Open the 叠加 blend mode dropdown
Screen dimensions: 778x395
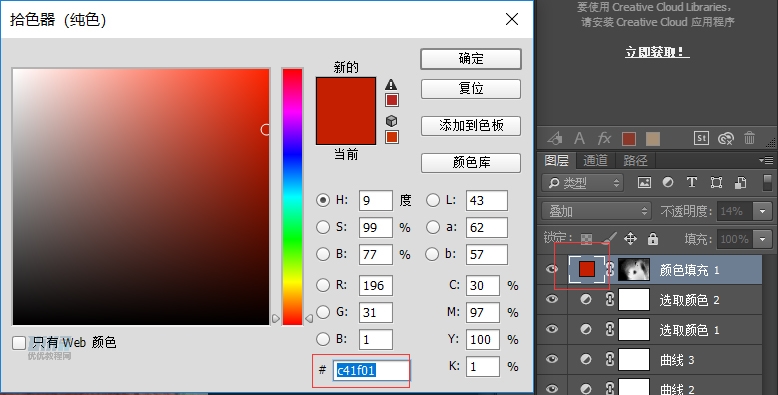pyautogui.click(x=596, y=211)
